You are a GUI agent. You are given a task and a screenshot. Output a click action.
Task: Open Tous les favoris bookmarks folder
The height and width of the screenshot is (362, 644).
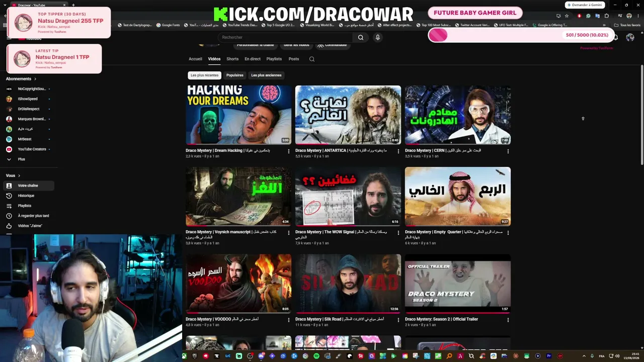(627, 25)
